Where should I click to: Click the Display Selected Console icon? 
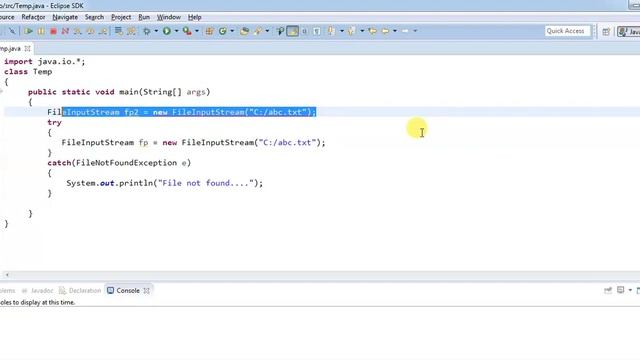[x=621, y=290]
